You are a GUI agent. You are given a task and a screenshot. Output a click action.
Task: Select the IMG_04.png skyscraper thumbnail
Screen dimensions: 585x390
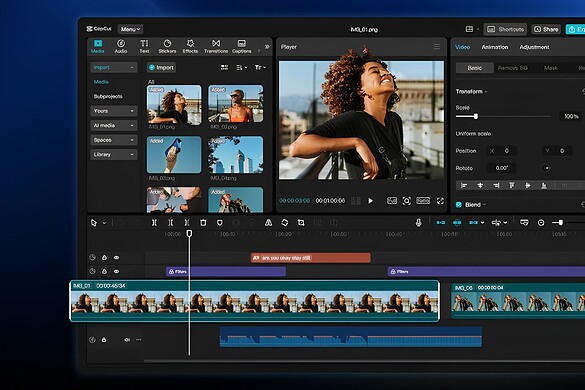click(x=236, y=155)
